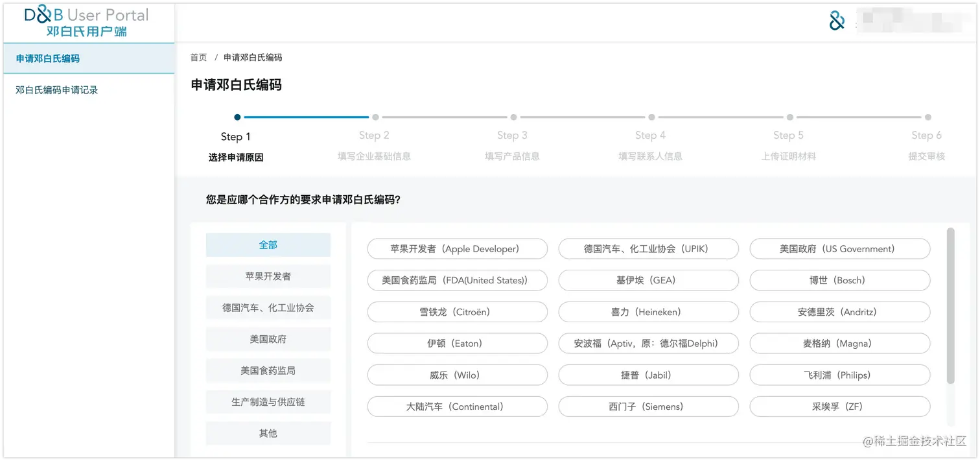Choose 安波福 (Aptiv) option
Image resolution: width=980 pixels, height=461 pixels.
click(x=649, y=344)
